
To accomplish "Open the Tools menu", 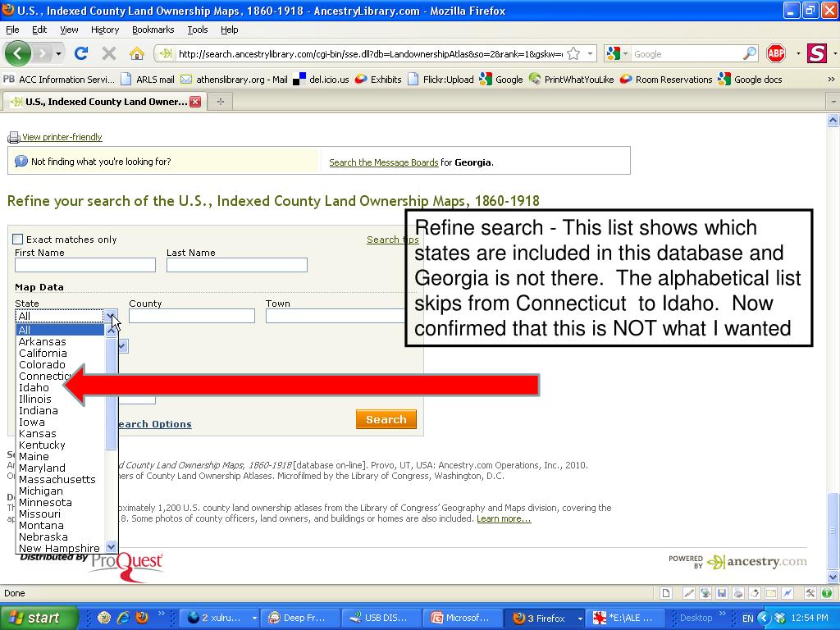I will 198,30.
